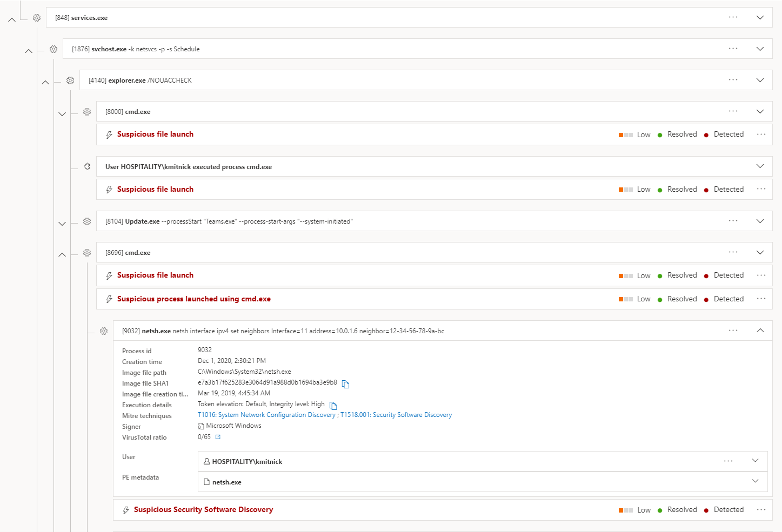This screenshot has width=782, height=532.
Task: Open the Suspicious process launched using cmd.exe alert
Action: coord(193,299)
